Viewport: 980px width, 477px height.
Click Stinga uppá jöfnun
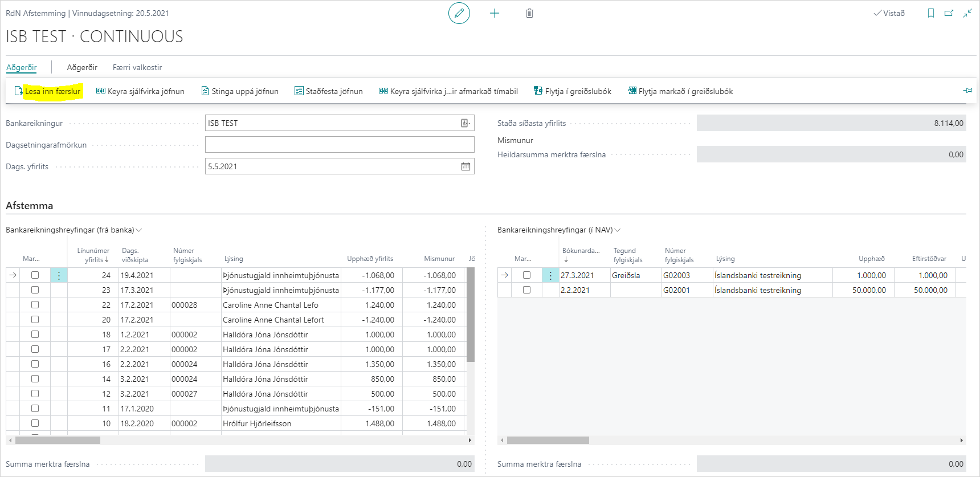point(240,91)
